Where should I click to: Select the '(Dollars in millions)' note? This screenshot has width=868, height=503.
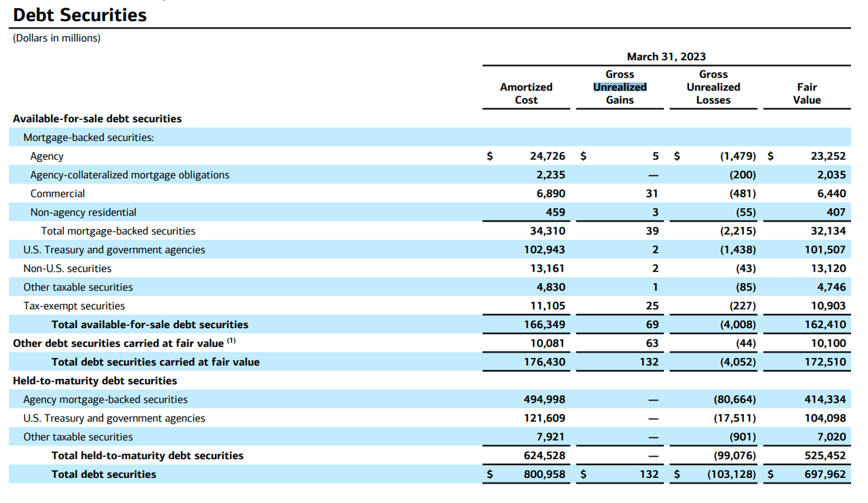tap(57, 38)
